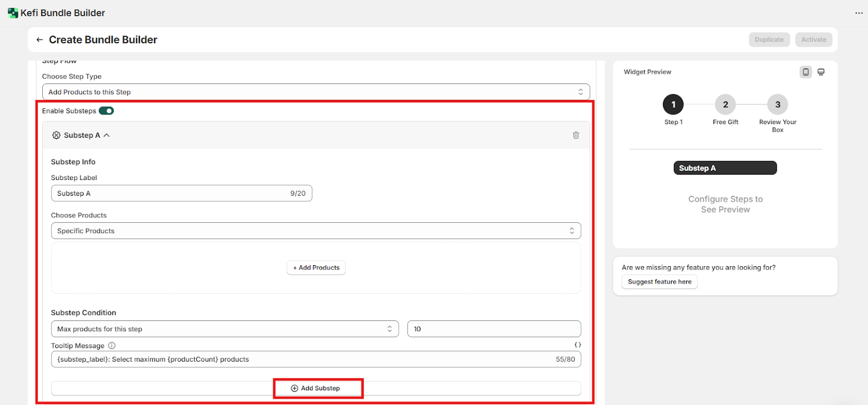
Task: Collapse the Substep A section chevron
Action: [x=107, y=135]
